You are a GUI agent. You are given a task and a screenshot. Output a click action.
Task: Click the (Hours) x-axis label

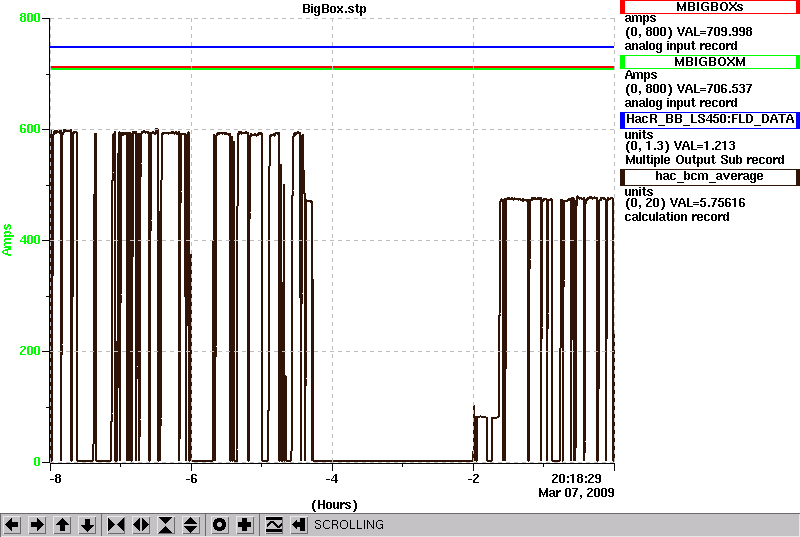tap(334, 505)
